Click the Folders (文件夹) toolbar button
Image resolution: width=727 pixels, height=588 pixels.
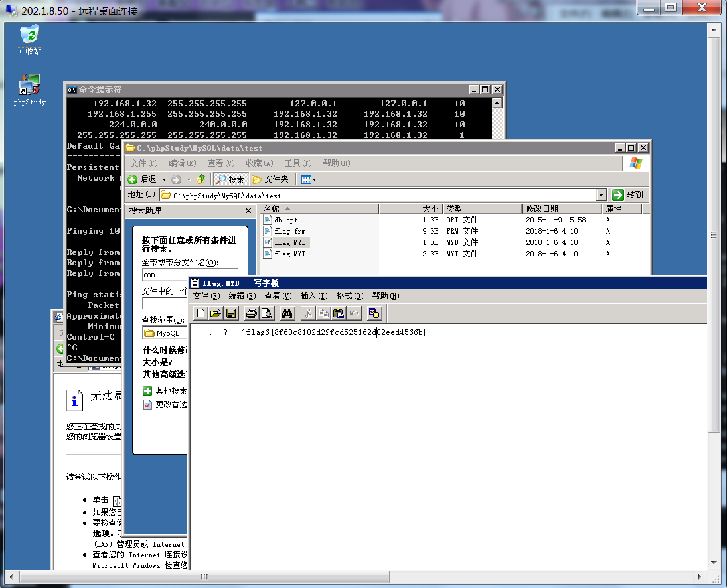point(270,179)
